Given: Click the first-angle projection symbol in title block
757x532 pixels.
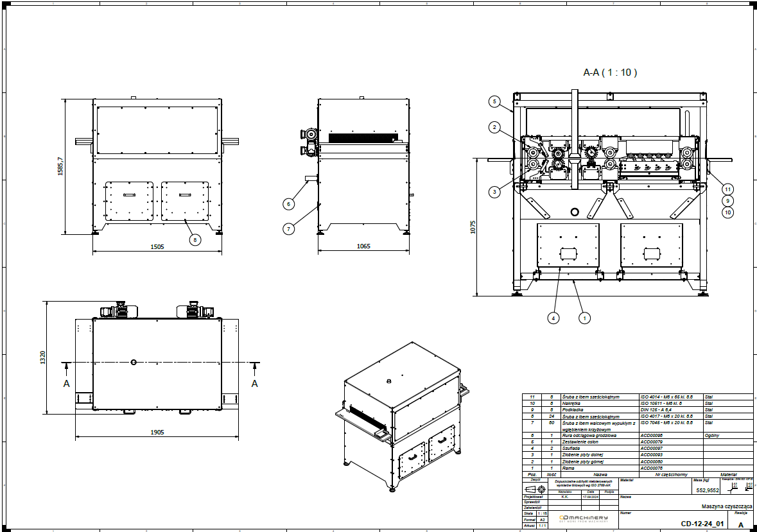Looking at the screenshot, I should pyautogui.click(x=536, y=490).
